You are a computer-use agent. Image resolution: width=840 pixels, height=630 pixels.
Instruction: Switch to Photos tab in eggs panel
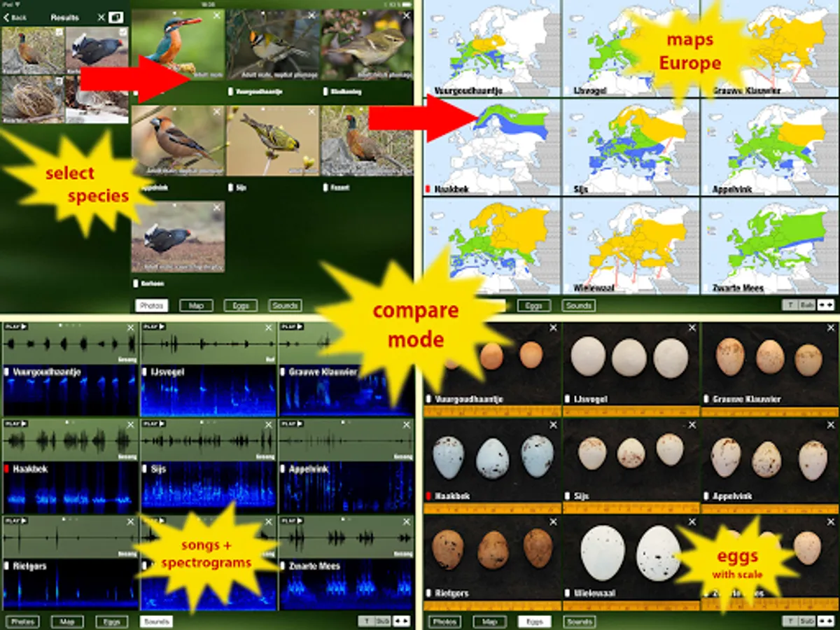pos(445,621)
